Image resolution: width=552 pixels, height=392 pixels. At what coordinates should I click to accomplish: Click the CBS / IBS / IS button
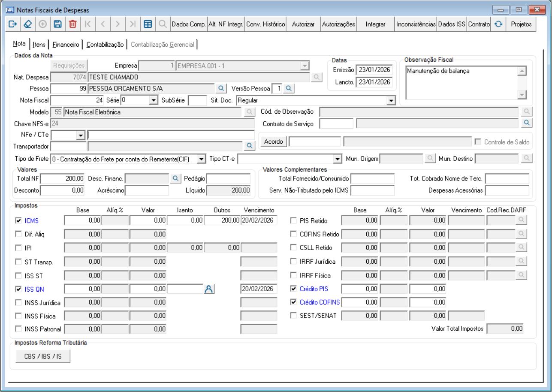click(x=42, y=356)
